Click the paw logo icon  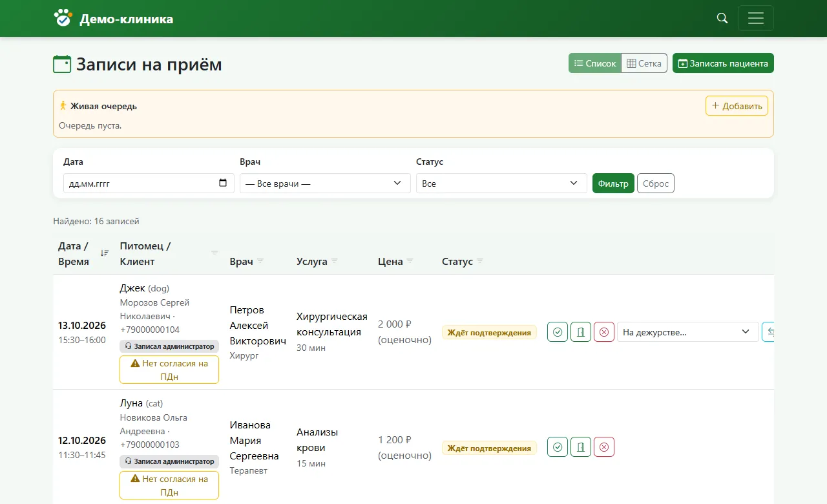tap(63, 18)
